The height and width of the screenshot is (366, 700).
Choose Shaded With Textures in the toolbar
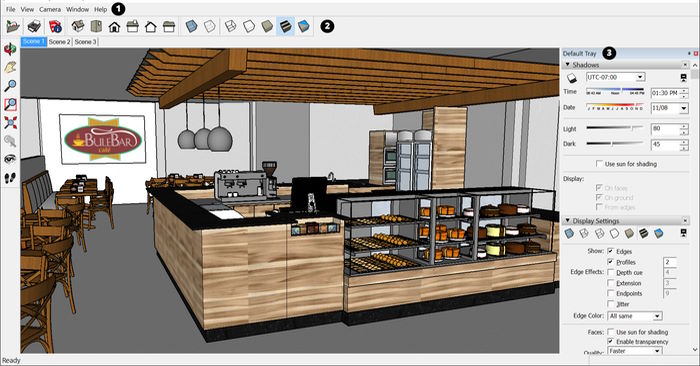[285, 27]
